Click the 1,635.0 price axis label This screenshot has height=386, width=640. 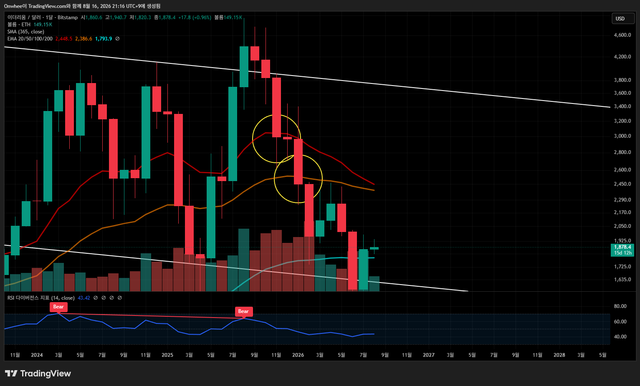tap(622, 280)
